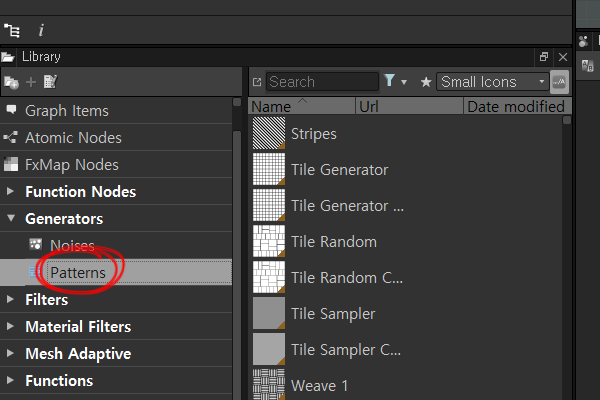The width and height of the screenshot is (600, 400).
Task: Click the Graph Items icon
Action: pyautogui.click(x=11, y=110)
